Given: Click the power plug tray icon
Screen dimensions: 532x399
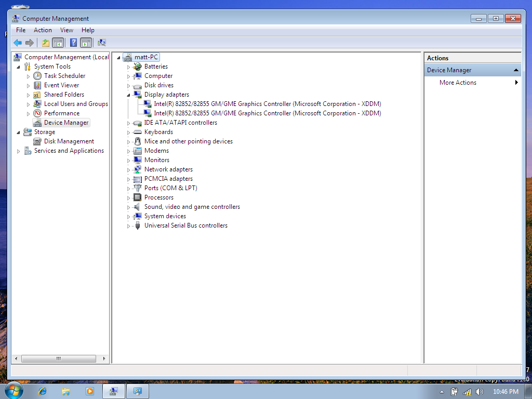Looking at the screenshot, I should [x=454, y=392].
